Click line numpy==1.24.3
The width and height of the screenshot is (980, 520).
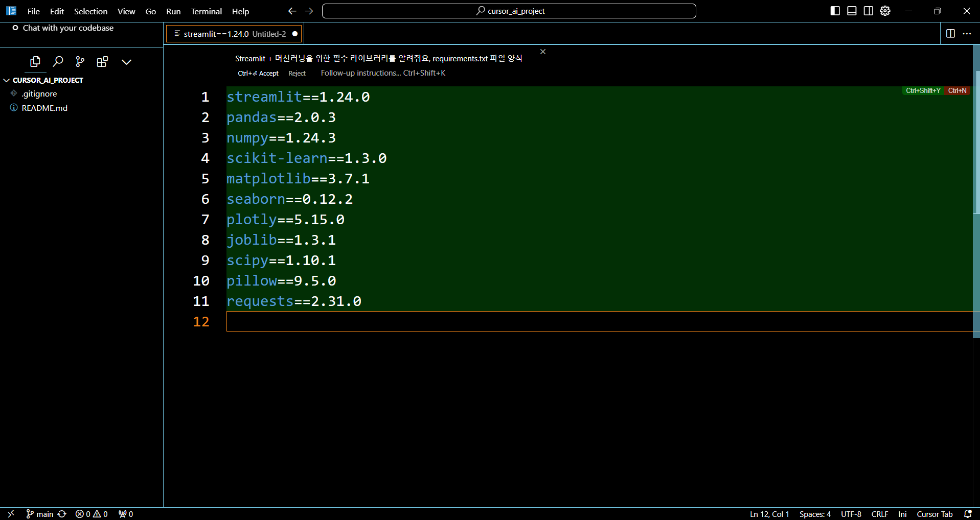click(x=281, y=137)
